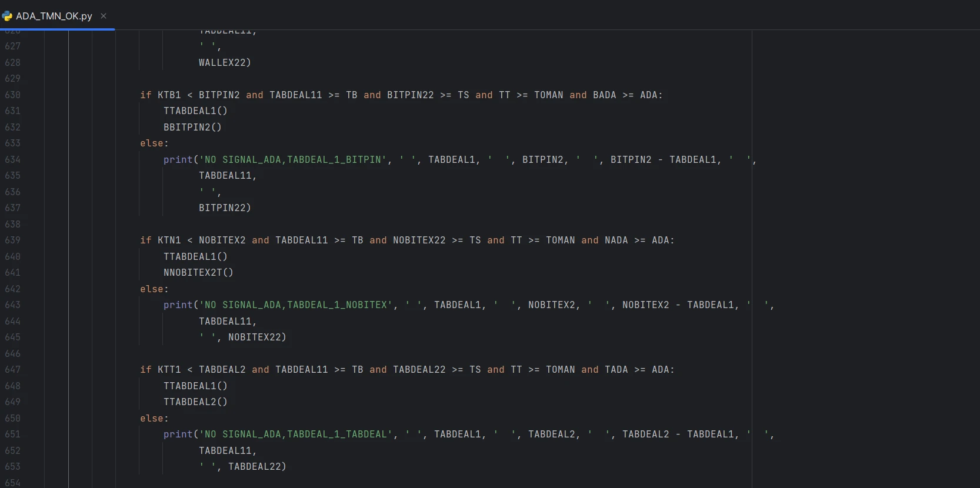Click line number 630 in the gutter
This screenshot has width=980, height=488.
(12, 95)
